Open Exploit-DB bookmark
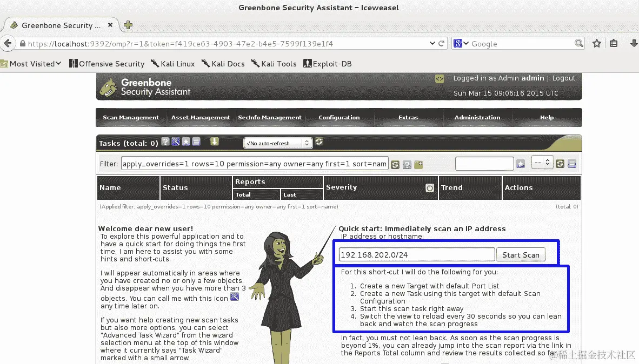This screenshot has width=639, height=364. [327, 64]
